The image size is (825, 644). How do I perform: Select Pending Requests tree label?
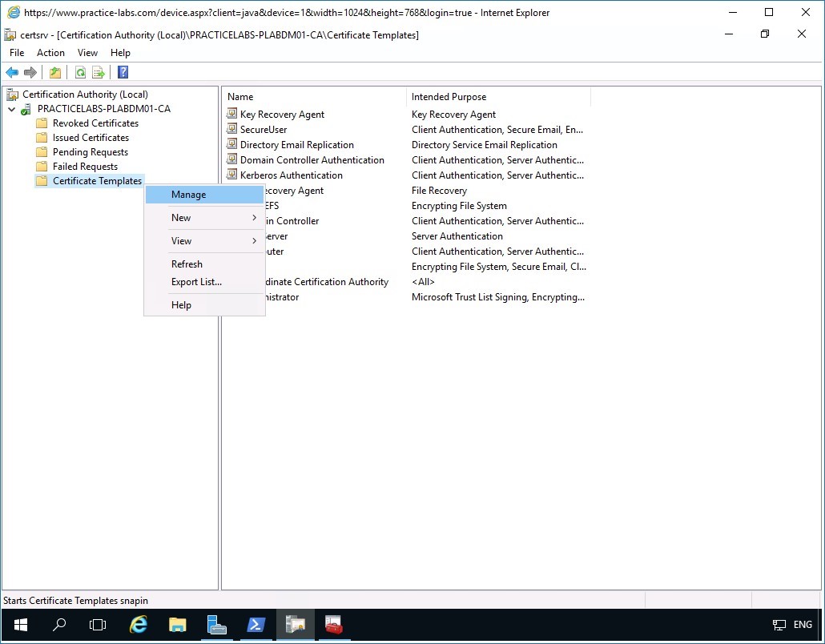(x=90, y=152)
